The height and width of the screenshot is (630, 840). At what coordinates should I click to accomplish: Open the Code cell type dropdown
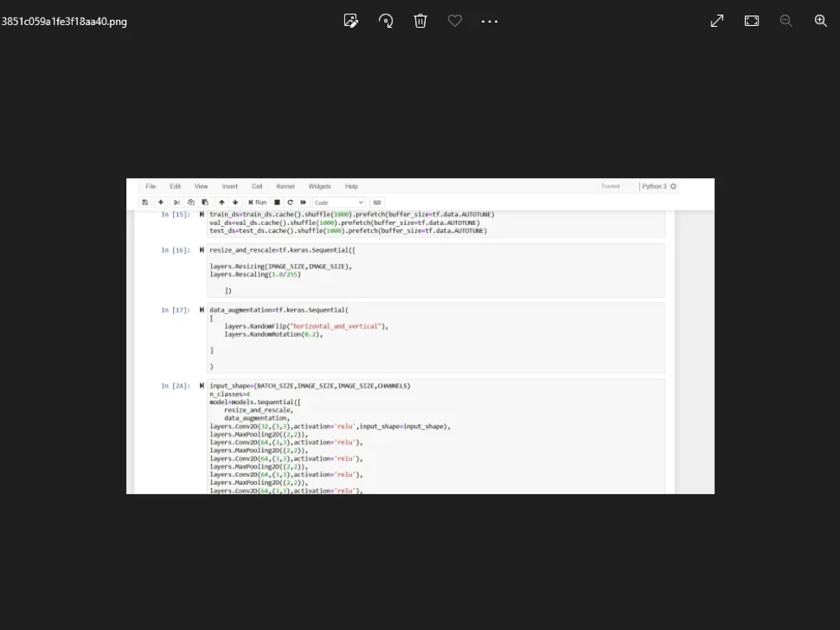click(339, 202)
